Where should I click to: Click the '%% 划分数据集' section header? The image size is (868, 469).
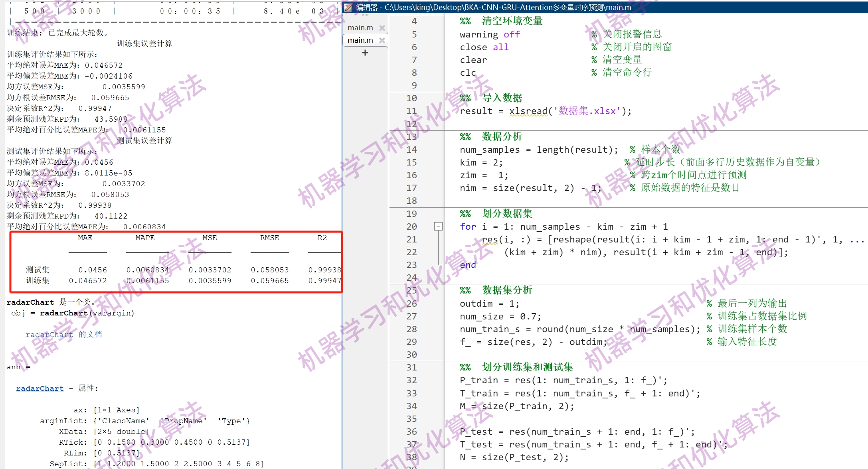496,214
